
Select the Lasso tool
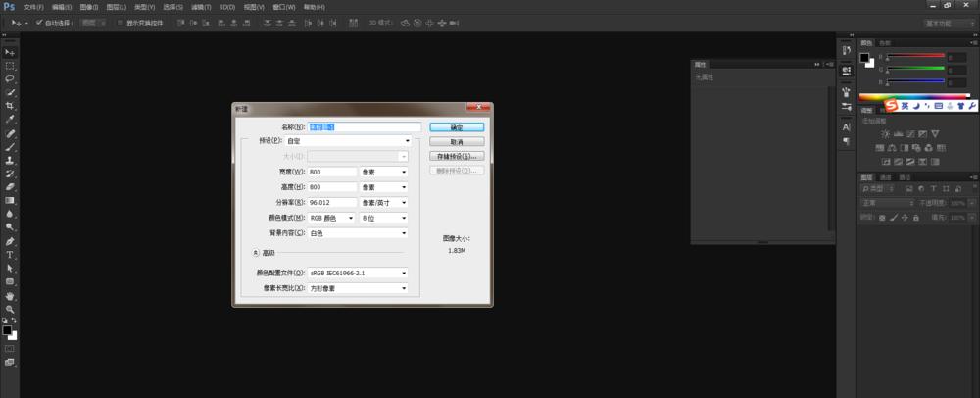point(10,78)
